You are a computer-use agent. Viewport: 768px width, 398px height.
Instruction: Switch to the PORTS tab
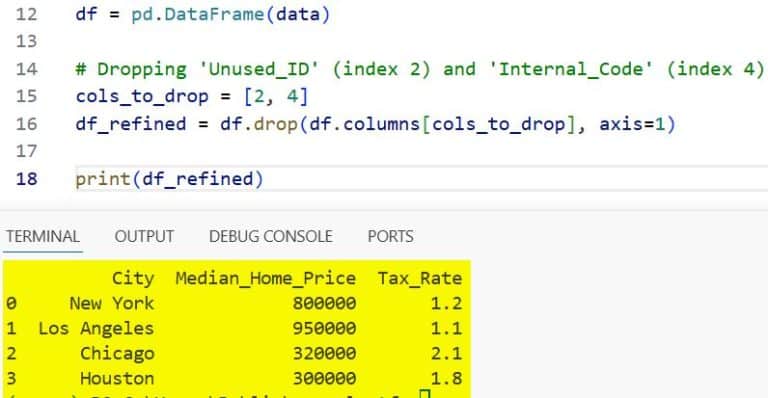click(x=390, y=236)
